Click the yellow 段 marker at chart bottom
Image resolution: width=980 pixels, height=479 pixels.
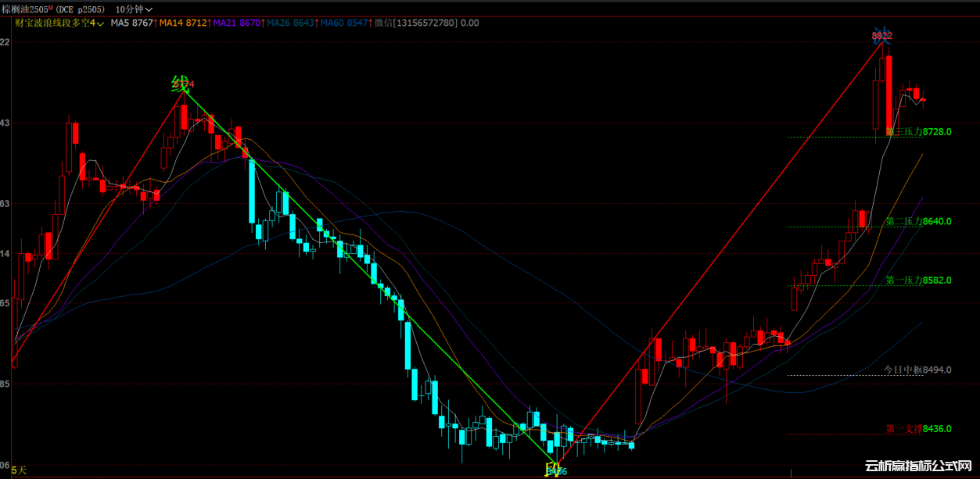click(551, 470)
